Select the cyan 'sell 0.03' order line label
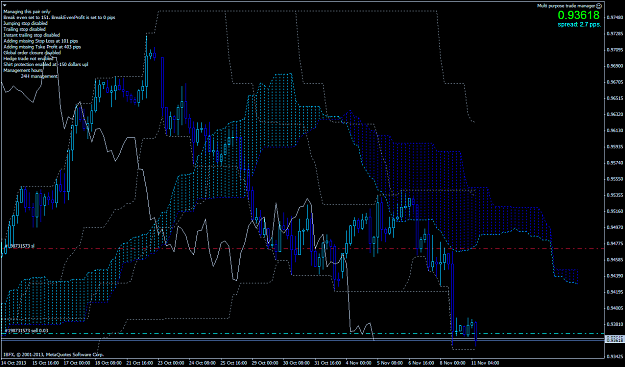625x367 pixels. [26, 330]
